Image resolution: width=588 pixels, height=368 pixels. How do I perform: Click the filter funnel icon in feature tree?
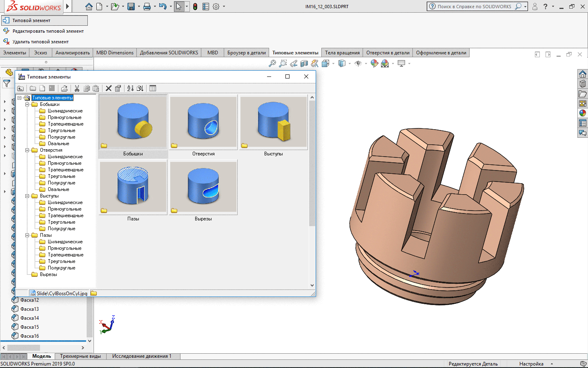tap(7, 83)
